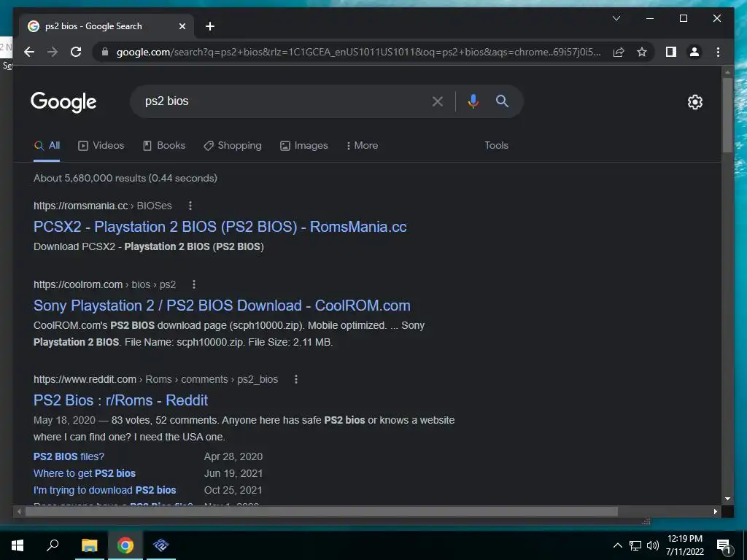
Task: Open the taskbar clock showing 12:19 PM
Action: point(684,545)
